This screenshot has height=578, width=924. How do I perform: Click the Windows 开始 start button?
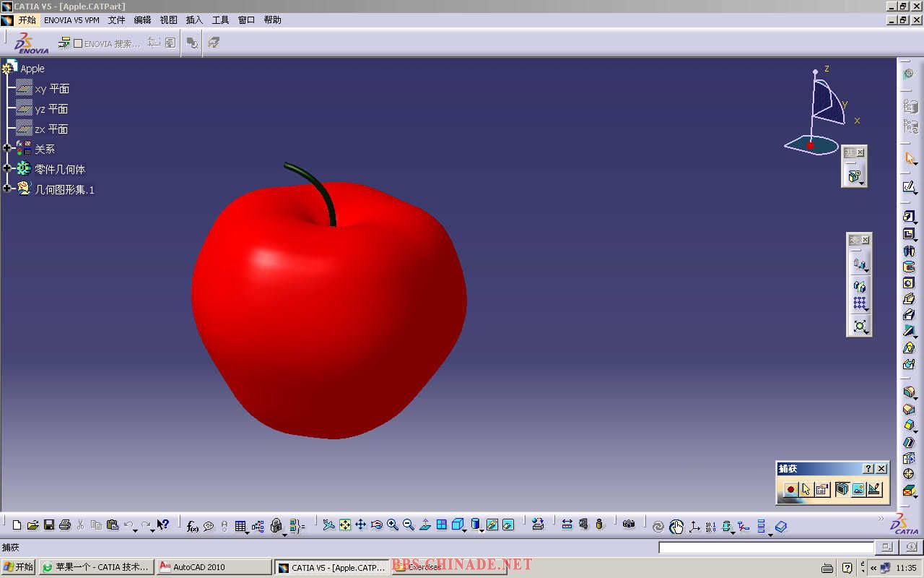tap(18, 567)
